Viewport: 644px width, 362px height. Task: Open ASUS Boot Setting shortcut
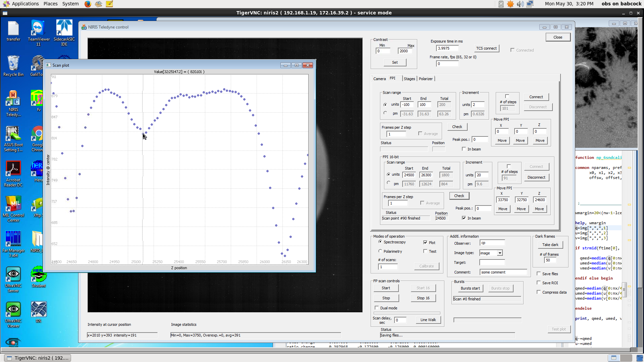coord(13,139)
